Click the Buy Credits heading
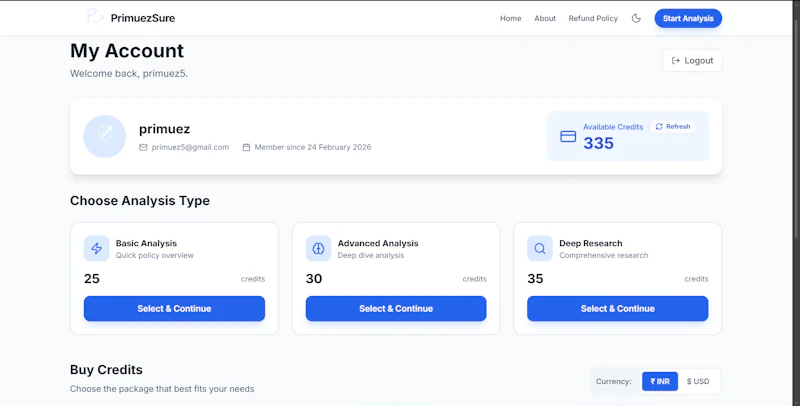The image size is (800, 406). 106,369
